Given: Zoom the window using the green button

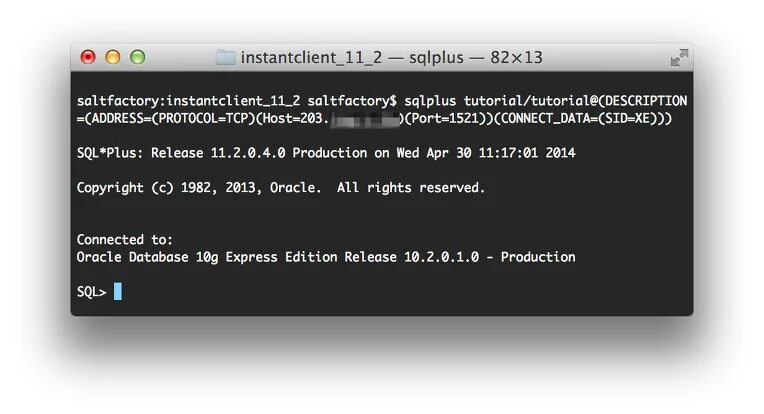Looking at the screenshot, I should [x=137, y=57].
